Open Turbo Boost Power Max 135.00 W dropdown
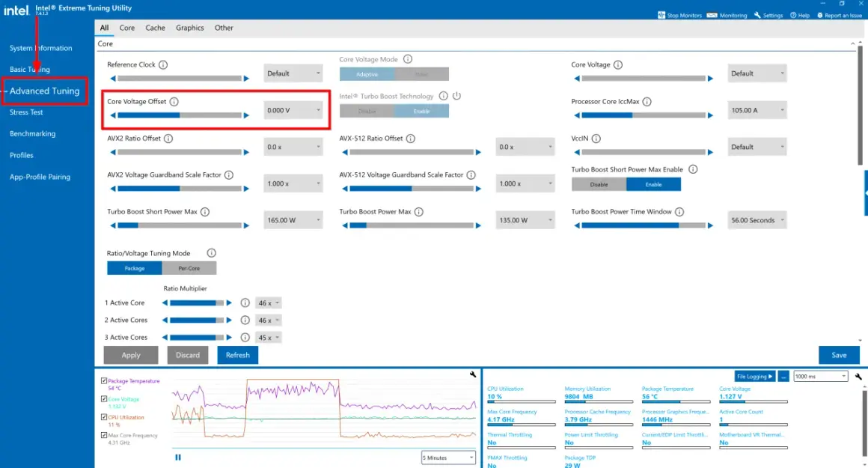Viewport: 868px width, 468px height. [x=525, y=220]
